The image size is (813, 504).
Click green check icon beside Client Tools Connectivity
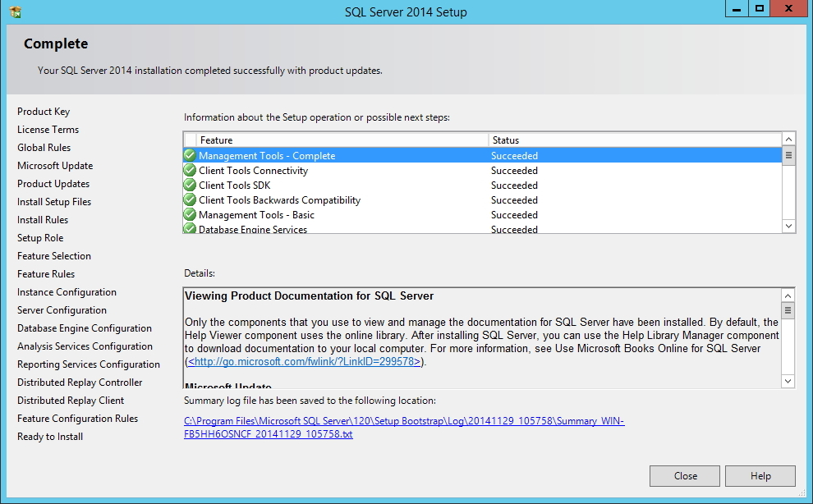(190, 170)
